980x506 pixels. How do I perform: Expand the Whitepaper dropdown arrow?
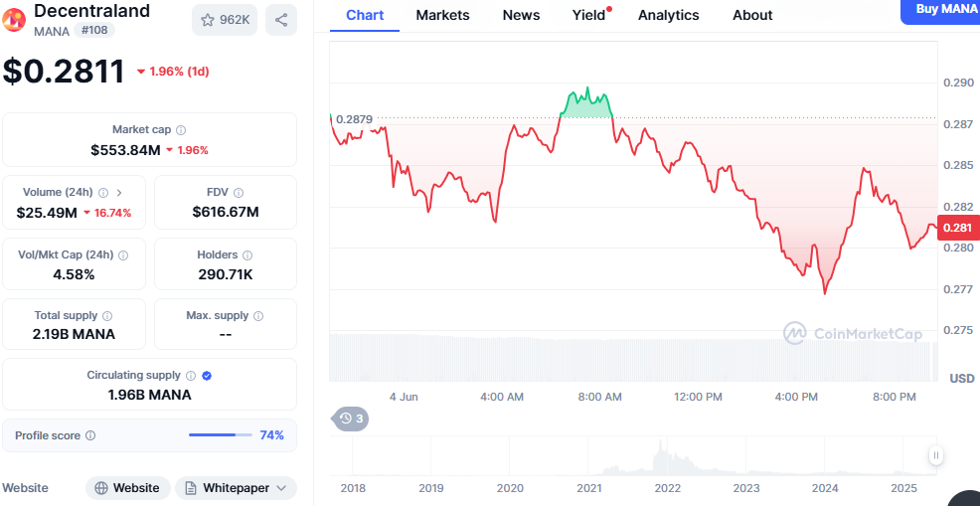[x=280, y=488]
